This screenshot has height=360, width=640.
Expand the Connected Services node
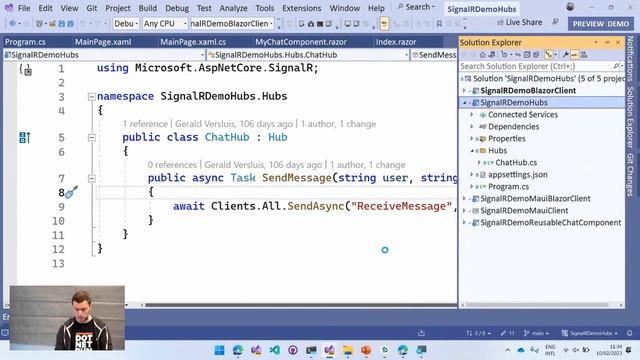pos(472,115)
